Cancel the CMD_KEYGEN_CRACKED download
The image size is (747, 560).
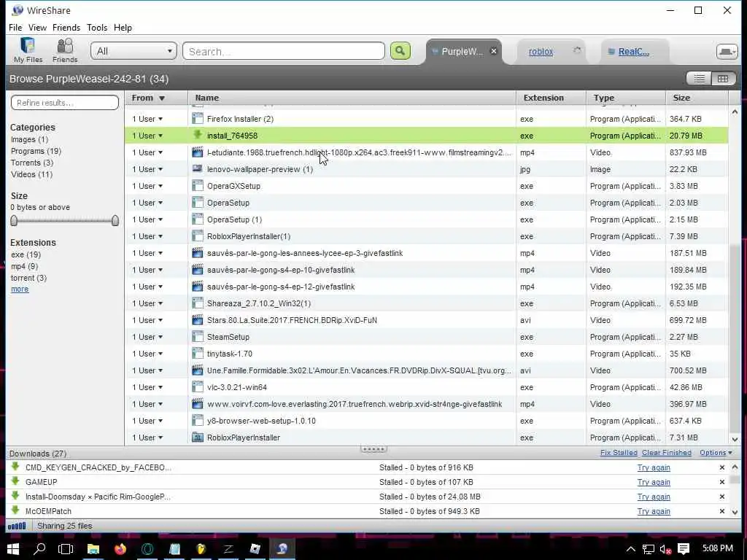[721, 467]
